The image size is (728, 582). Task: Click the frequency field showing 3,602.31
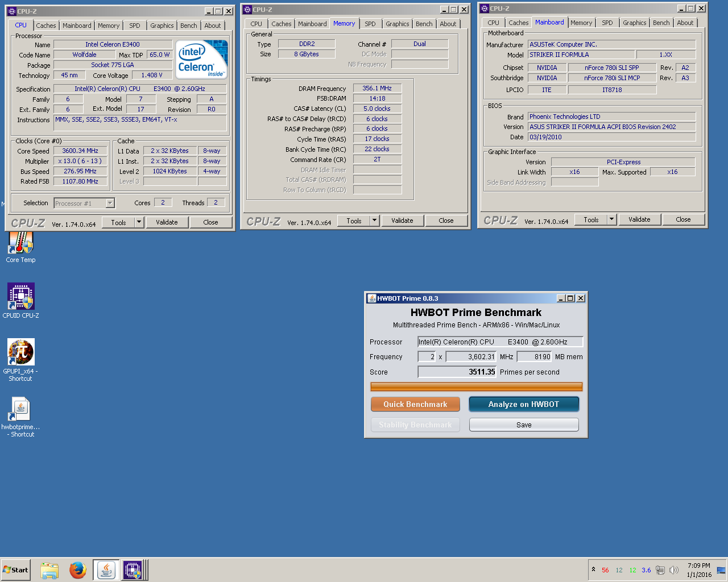pos(471,357)
